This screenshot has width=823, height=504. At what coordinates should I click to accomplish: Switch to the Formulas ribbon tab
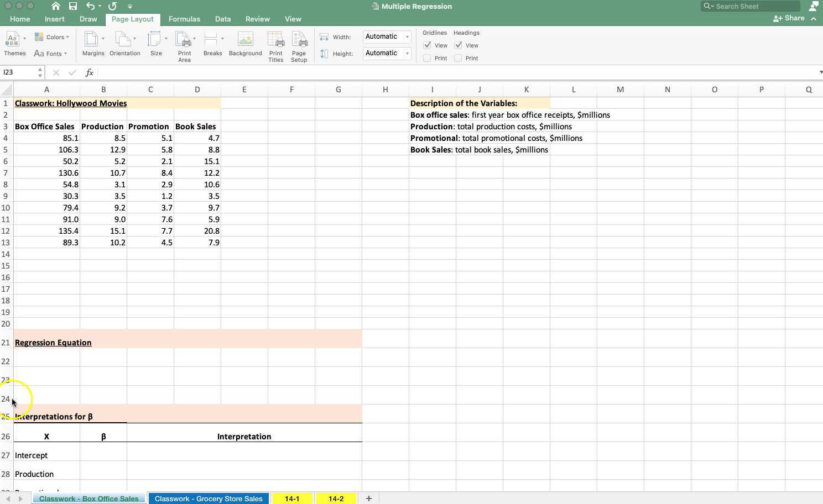pos(184,19)
